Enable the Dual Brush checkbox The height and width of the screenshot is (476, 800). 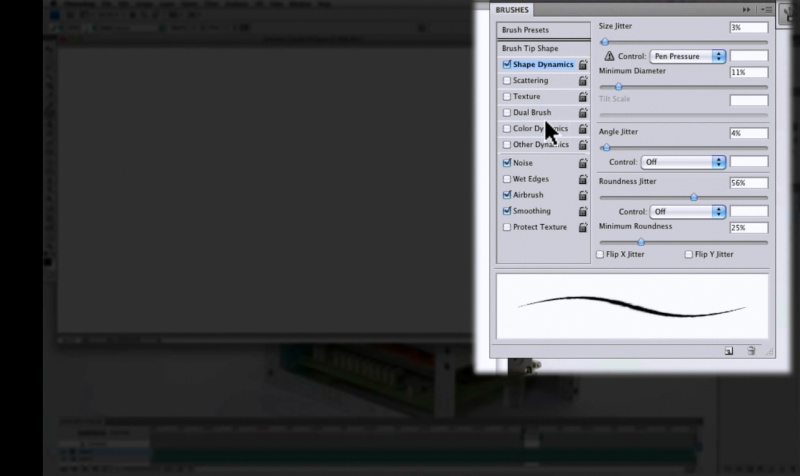[507, 112]
